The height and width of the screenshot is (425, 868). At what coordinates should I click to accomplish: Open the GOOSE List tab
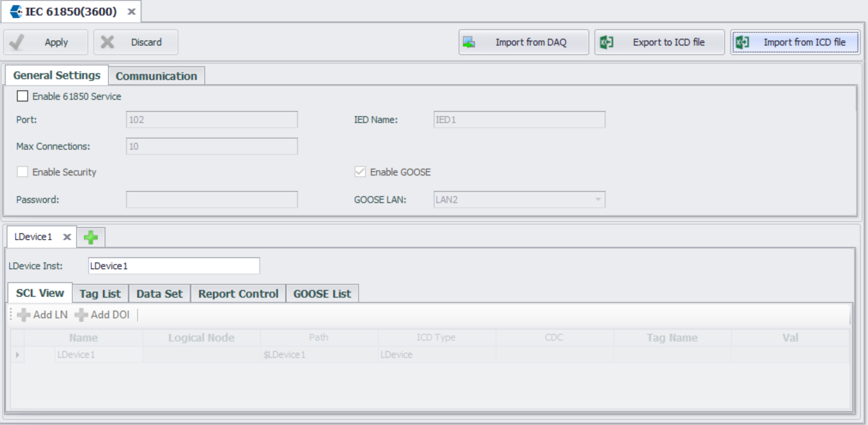click(321, 294)
